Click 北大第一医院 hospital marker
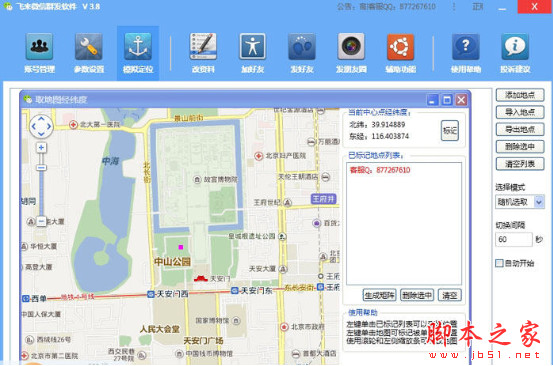553x366 pixels. click(x=73, y=124)
